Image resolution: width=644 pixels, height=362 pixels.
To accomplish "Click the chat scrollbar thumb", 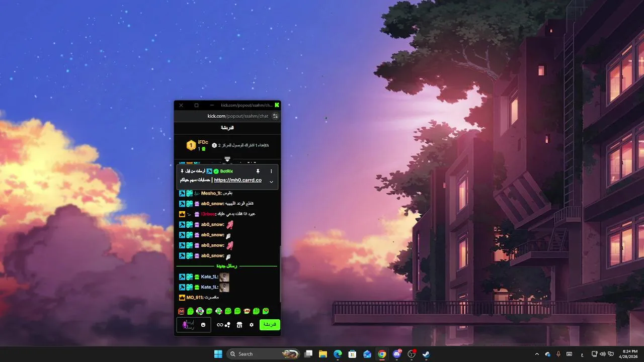I will (280, 274).
